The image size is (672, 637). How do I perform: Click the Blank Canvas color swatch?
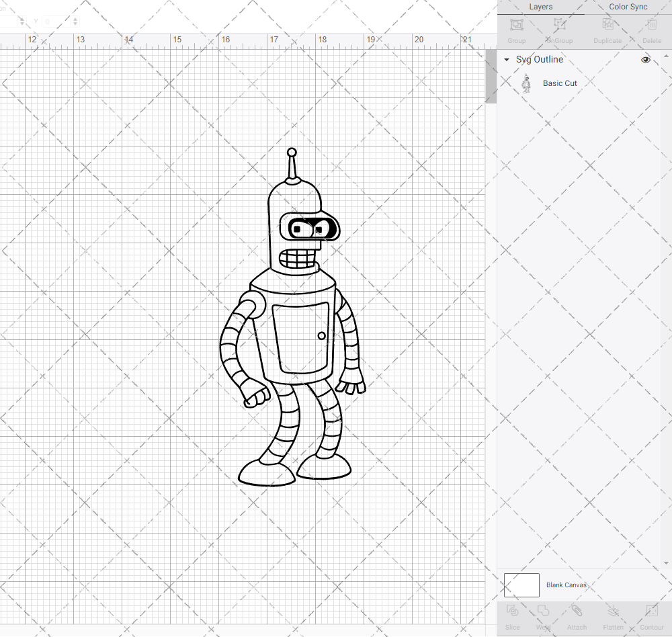point(521,585)
